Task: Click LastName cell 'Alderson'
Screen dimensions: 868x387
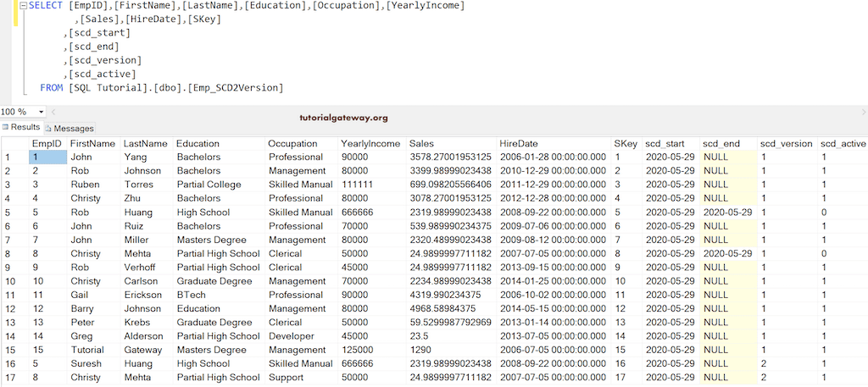Action: tap(146, 336)
